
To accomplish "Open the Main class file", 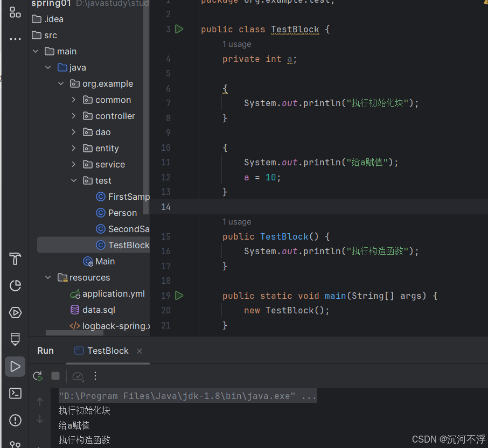I will (99, 262).
